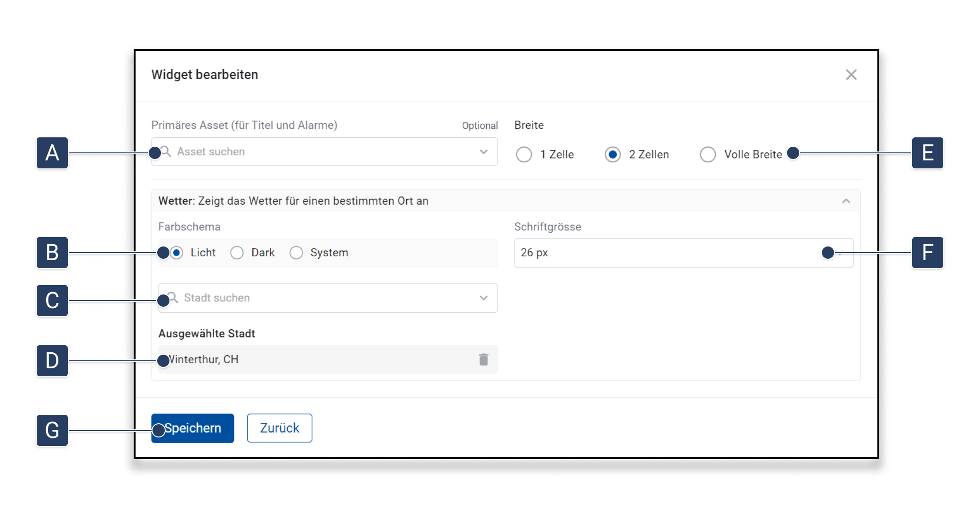Choose Volle Breite radio button
This screenshot has width=980, height=508.
click(707, 154)
